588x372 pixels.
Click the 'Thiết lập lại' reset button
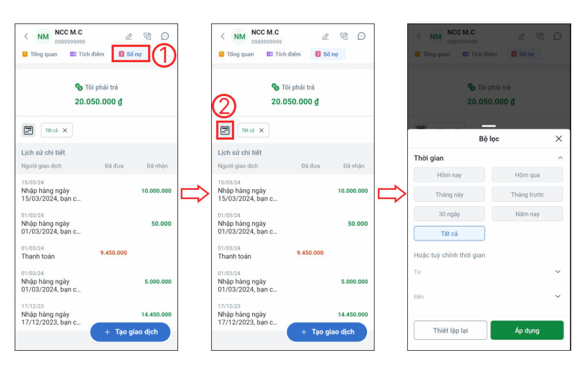(x=450, y=331)
